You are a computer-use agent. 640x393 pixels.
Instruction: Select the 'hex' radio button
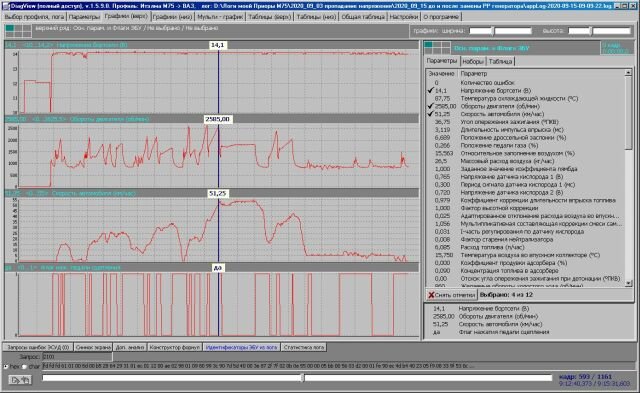[6, 366]
